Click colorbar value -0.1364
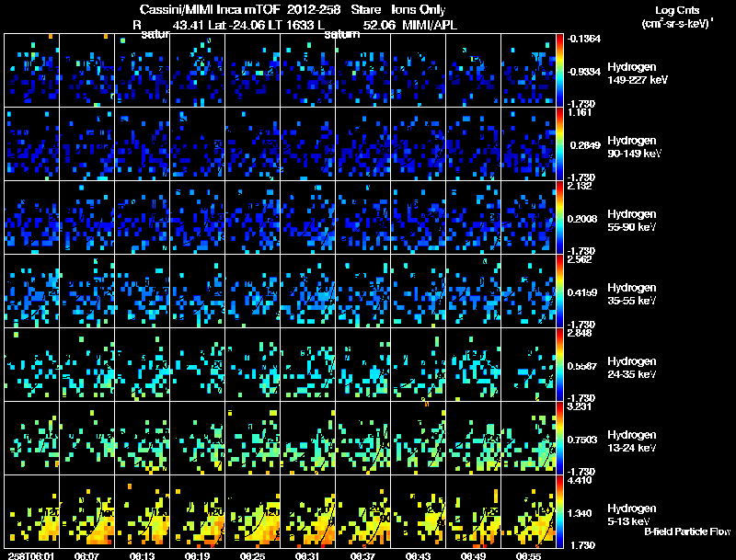 click(x=583, y=39)
